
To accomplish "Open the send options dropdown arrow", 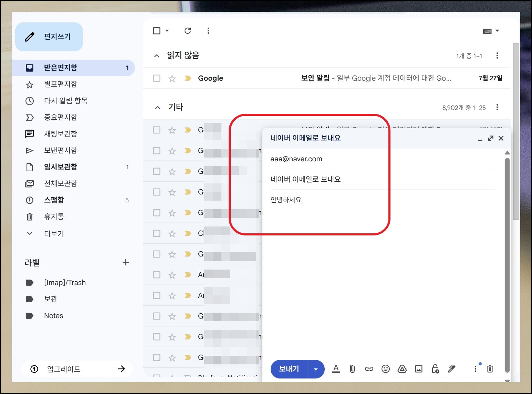I will (x=316, y=369).
